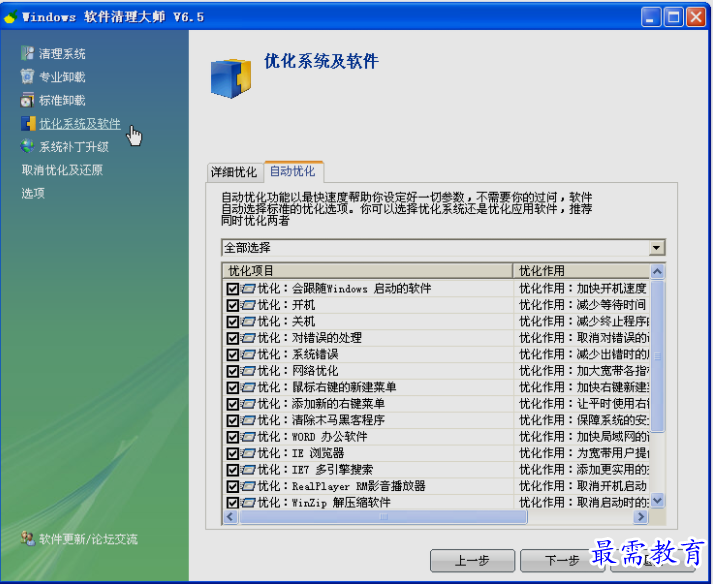Click the 优化系统及软件 sidebar icon
The width and height of the screenshot is (713, 584).
click(x=28, y=123)
